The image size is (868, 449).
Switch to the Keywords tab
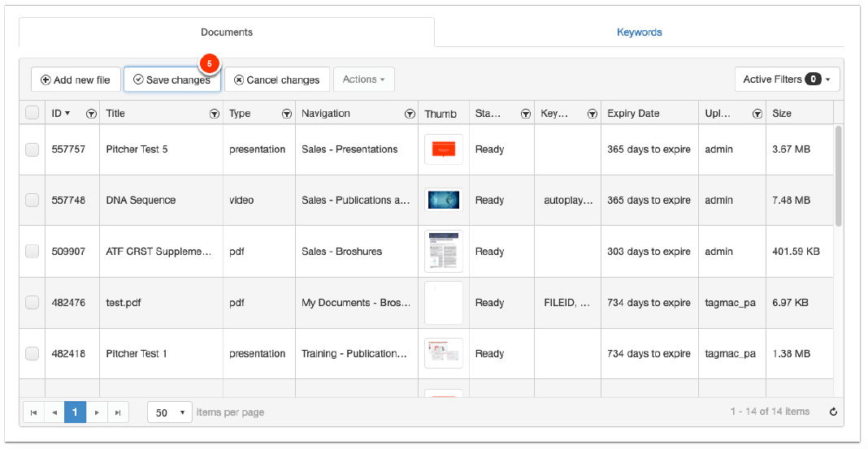pos(639,32)
